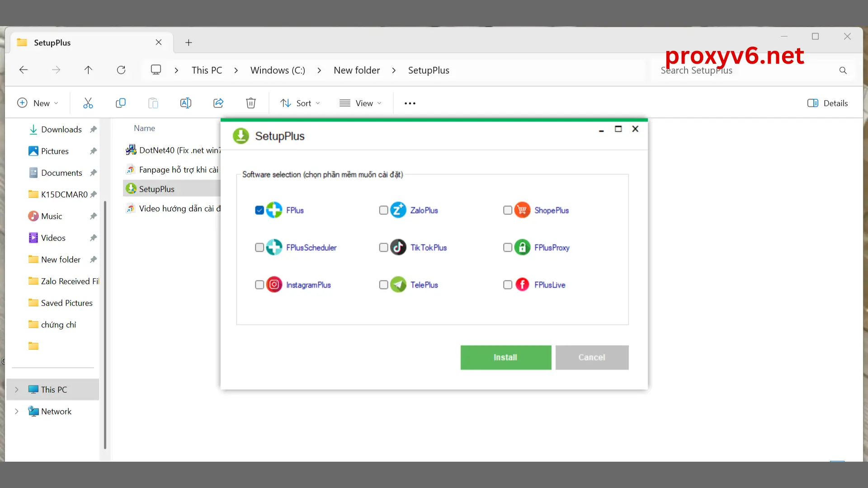This screenshot has height=488, width=868.
Task: Click the Share icon in toolbar
Action: (218, 103)
